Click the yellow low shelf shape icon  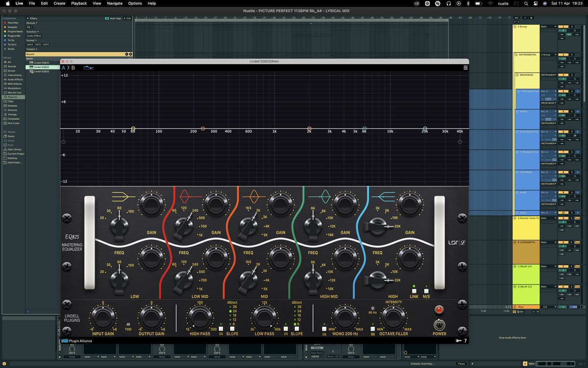(x=123, y=197)
